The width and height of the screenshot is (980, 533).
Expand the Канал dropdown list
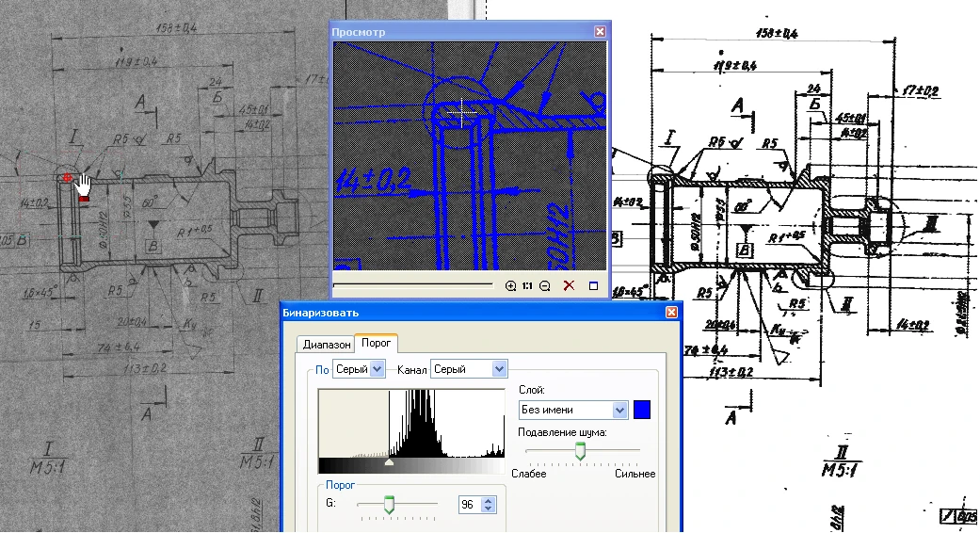(x=499, y=369)
